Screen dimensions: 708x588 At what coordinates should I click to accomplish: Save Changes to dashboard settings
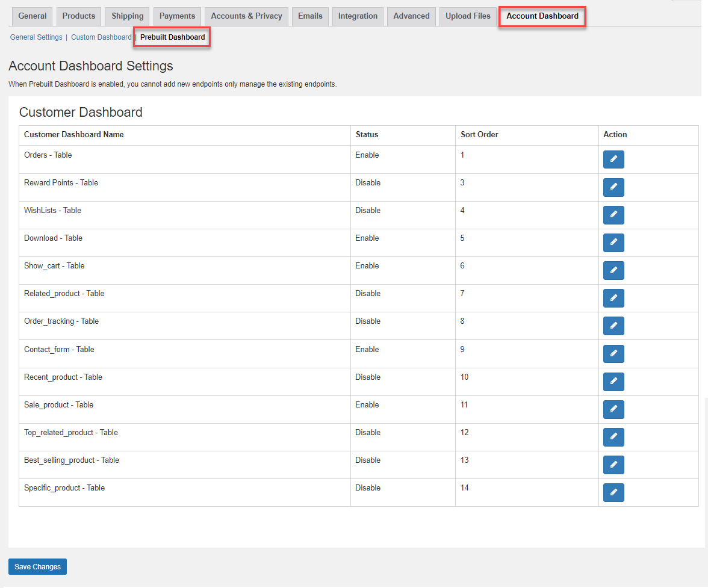[37, 566]
